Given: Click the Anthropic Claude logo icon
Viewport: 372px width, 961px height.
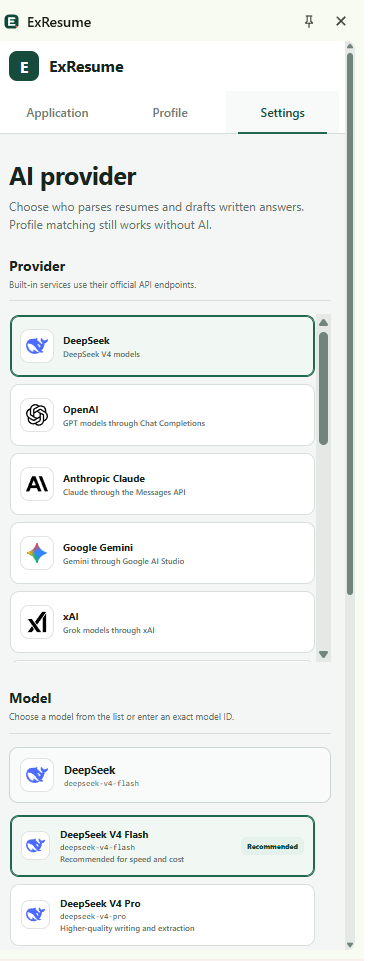Looking at the screenshot, I should [x=37, y=484].
